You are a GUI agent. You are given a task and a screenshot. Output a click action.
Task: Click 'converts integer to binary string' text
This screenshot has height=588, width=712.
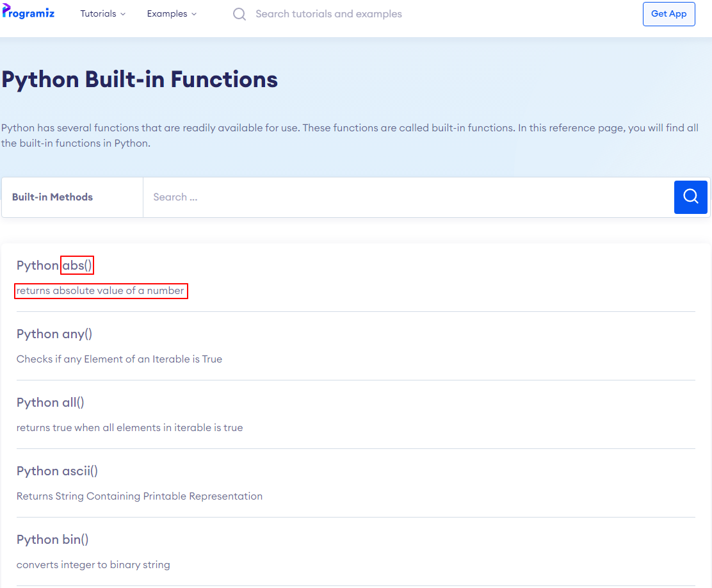tap(93, 565)
